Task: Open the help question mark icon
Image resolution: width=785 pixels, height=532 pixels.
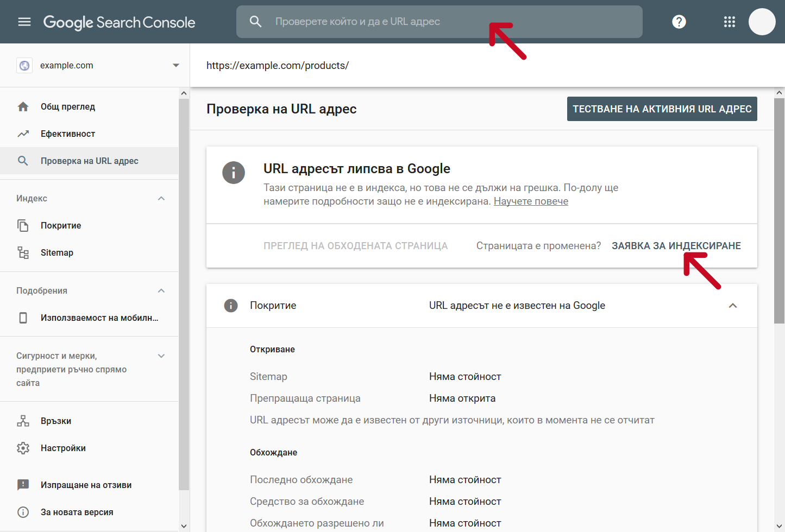Action: point(679,22)
